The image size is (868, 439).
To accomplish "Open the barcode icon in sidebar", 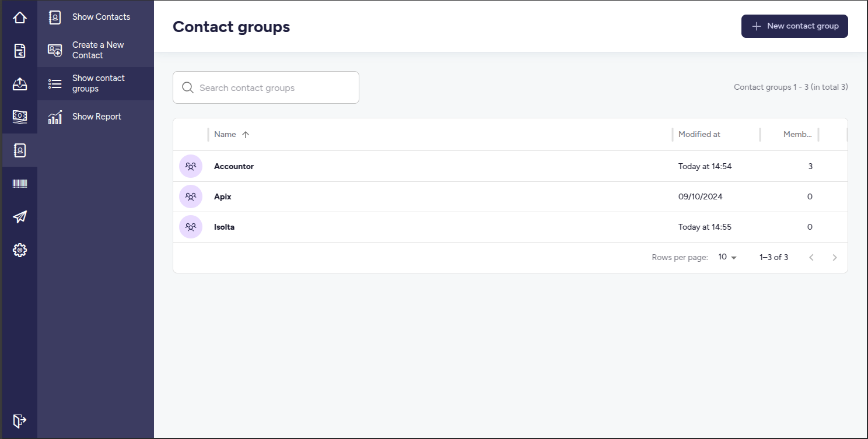I will pos(20,184).
